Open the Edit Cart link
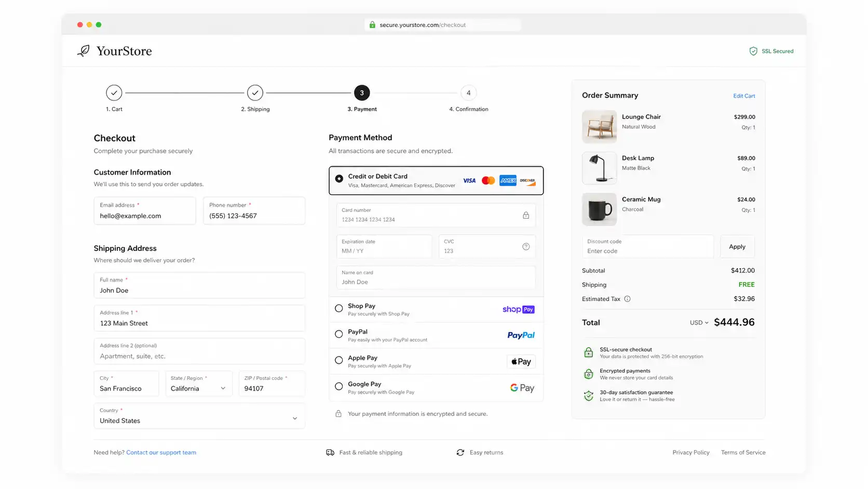868x489 pixels. (x=744, y=96)
